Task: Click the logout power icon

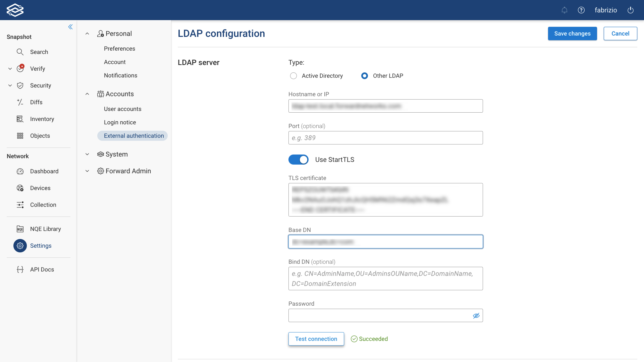Action: click(x=631, y=10)
